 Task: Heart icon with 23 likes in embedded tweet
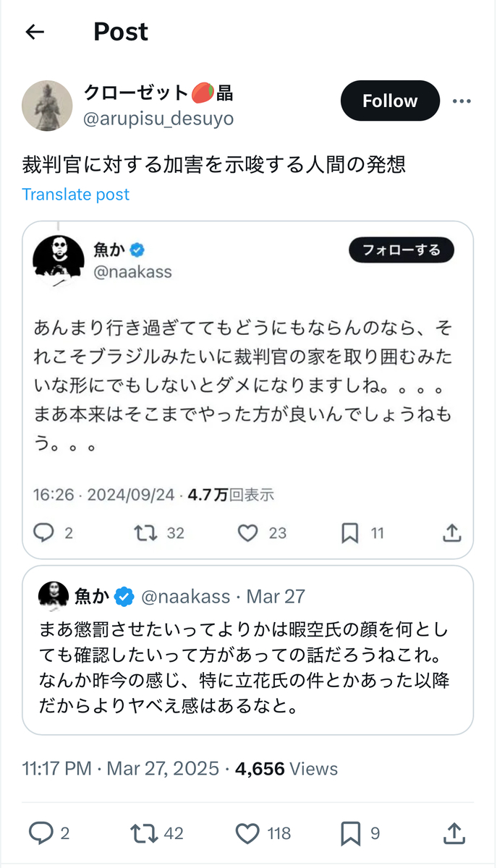(248, 533)
